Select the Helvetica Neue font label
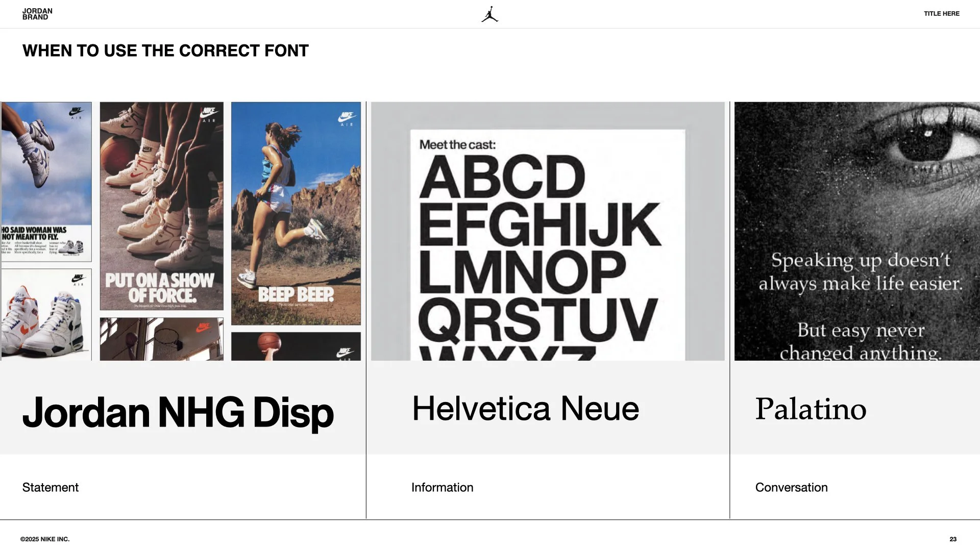The image size is (980, 551). click(x=525, y=409)
